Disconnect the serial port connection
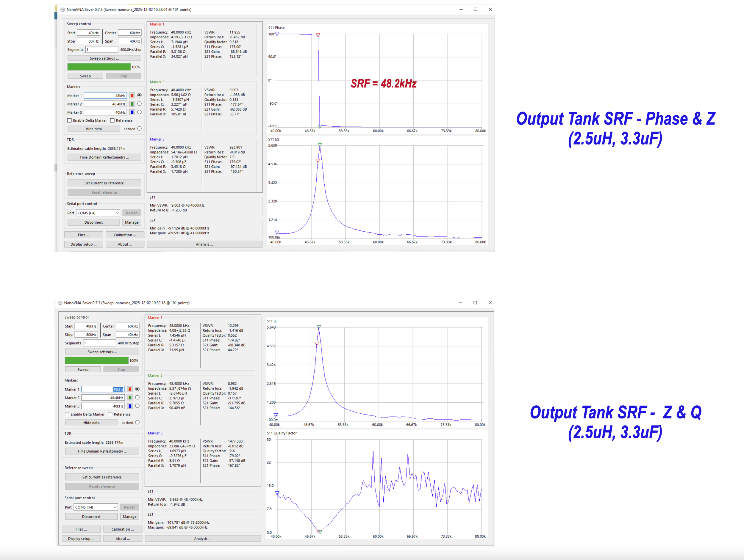Image resolution: width=744 pixels, height=560 pixels. click(93, 222)
